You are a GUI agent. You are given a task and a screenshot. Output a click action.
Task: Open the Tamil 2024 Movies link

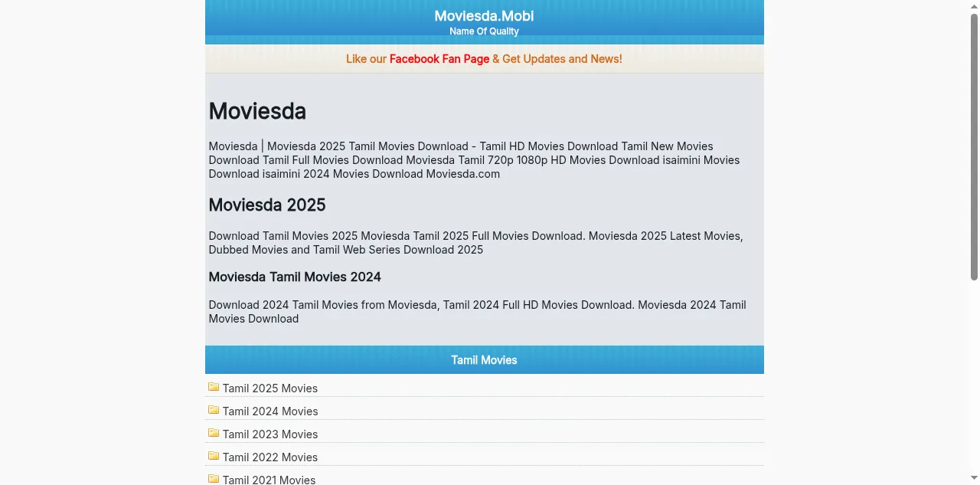(270, 411)
